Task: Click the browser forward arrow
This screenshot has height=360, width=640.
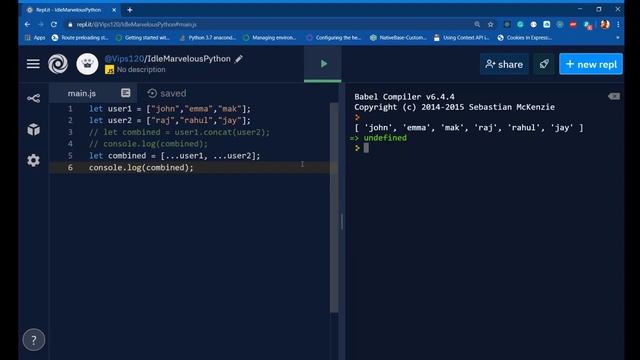Action: 40,24
